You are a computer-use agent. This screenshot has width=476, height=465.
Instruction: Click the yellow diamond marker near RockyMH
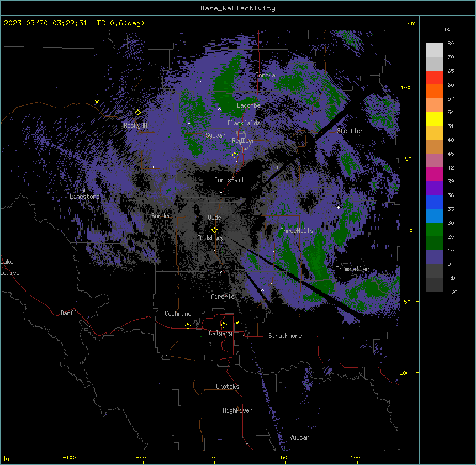138,113
